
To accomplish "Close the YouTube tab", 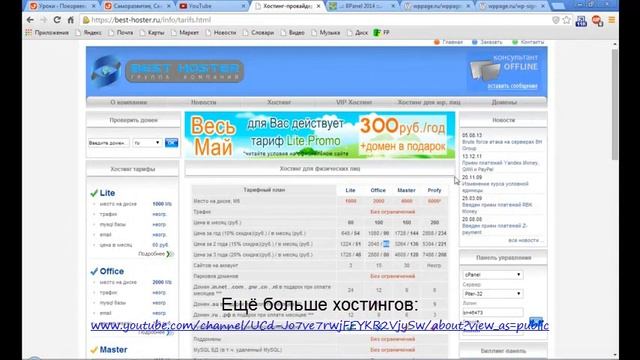I will (x=244, y=6).
